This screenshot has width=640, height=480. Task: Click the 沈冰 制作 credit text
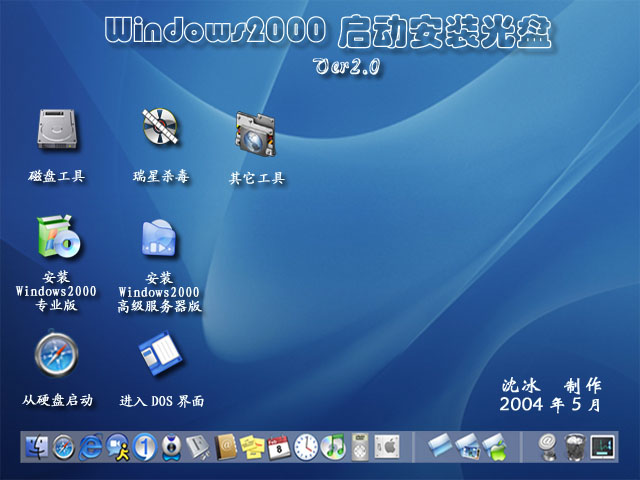pyautogui.click(x=551, y=385)
